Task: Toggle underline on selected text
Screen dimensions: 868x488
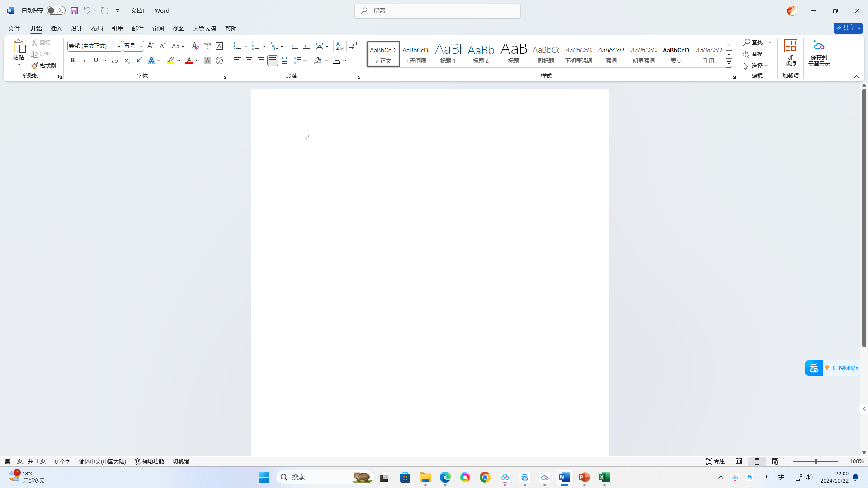Action: click(x=96, y=60)
